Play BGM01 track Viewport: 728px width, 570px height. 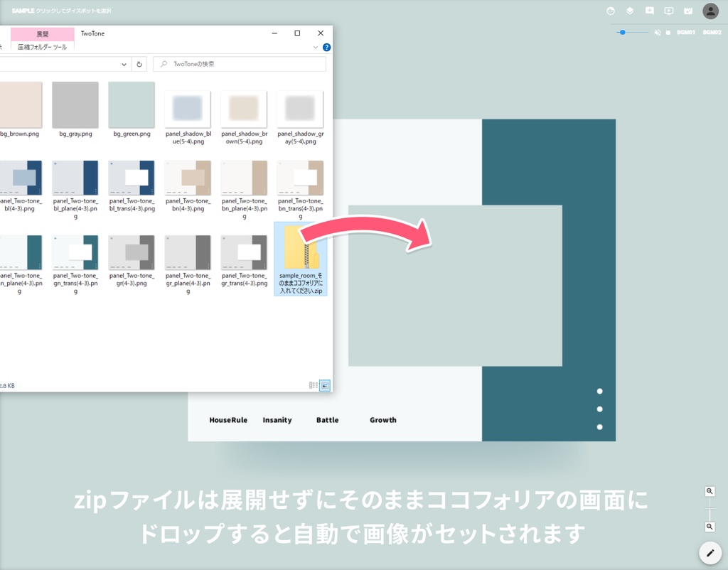click(685, 32)
